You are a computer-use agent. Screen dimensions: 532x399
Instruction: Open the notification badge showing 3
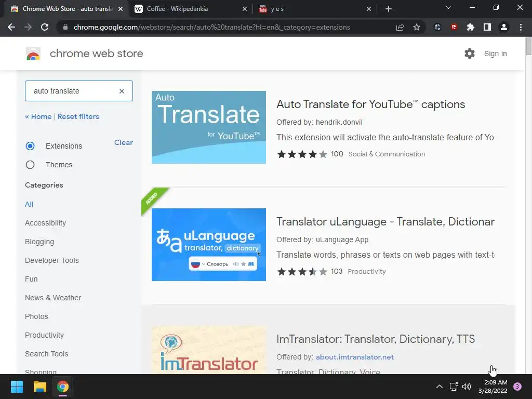[517, 387]
